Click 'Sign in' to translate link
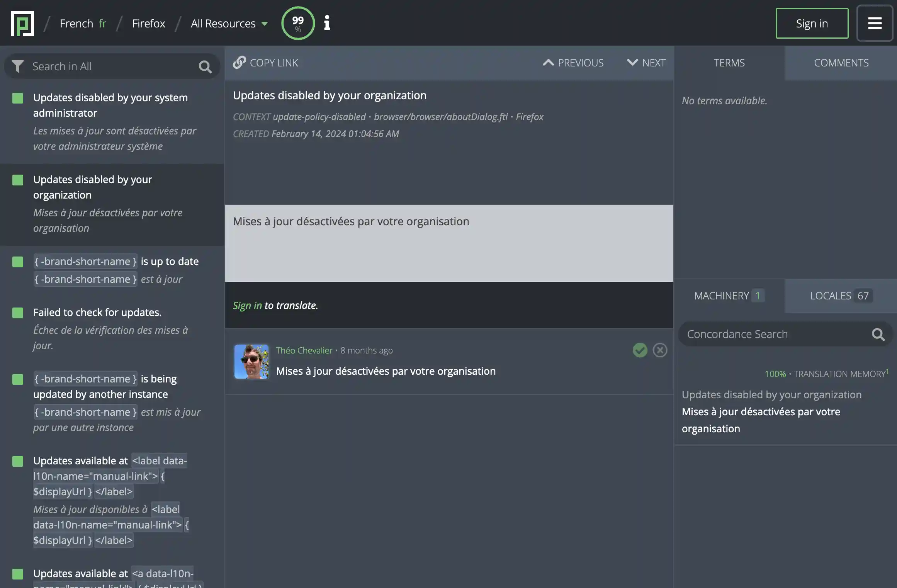The height and width of the screenshot is (588, 897). [247, 305]
